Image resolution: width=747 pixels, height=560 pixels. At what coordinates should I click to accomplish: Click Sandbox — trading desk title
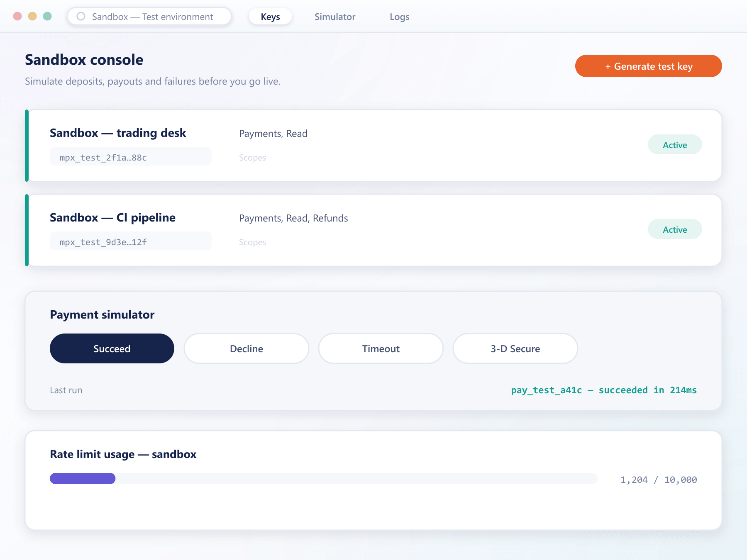pos(118,133)
